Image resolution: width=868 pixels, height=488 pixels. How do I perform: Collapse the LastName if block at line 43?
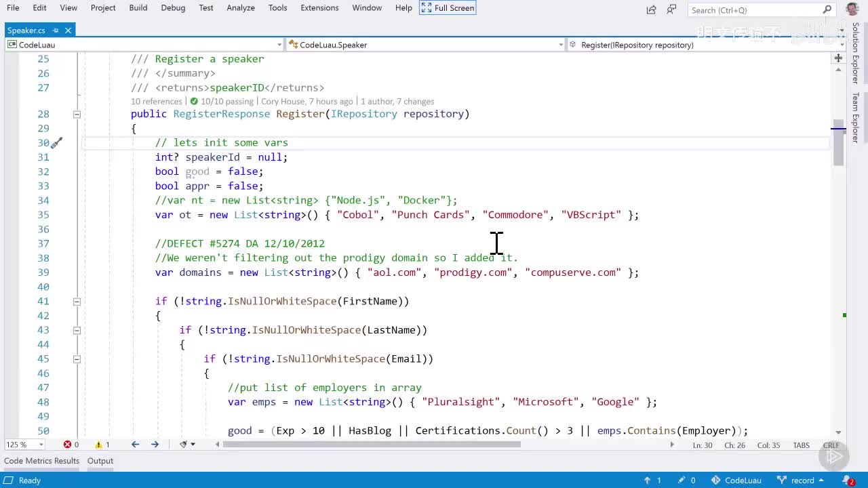tap(77, 330)
